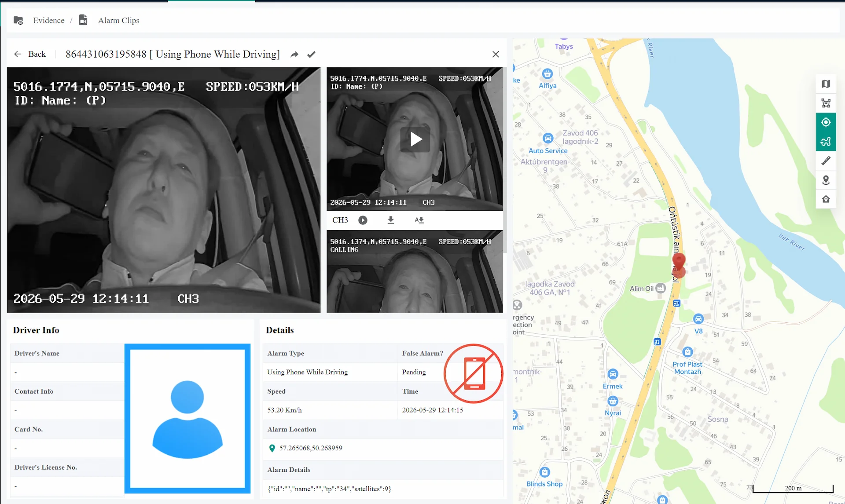The image size is (845, 504).
Task: Share the alarm clip using arrow icon
Action: pos(294,55)
